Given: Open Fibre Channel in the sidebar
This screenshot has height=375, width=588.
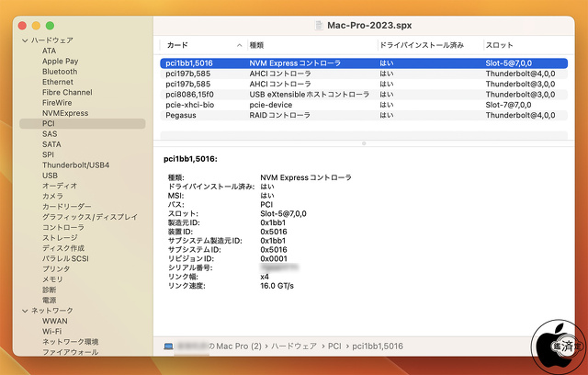Looking at the screenshot, I should pyautogui.click(x=67, y=92).
